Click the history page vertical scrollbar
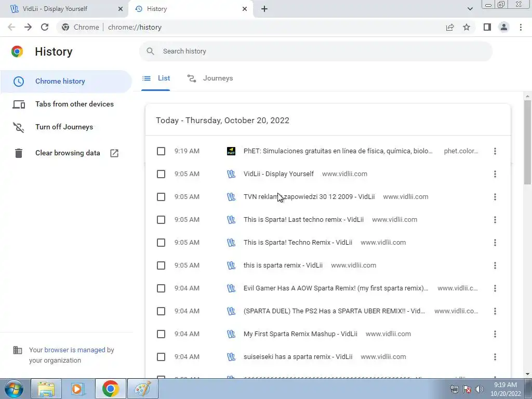This screenshot has width=532, height=399. 527,142
